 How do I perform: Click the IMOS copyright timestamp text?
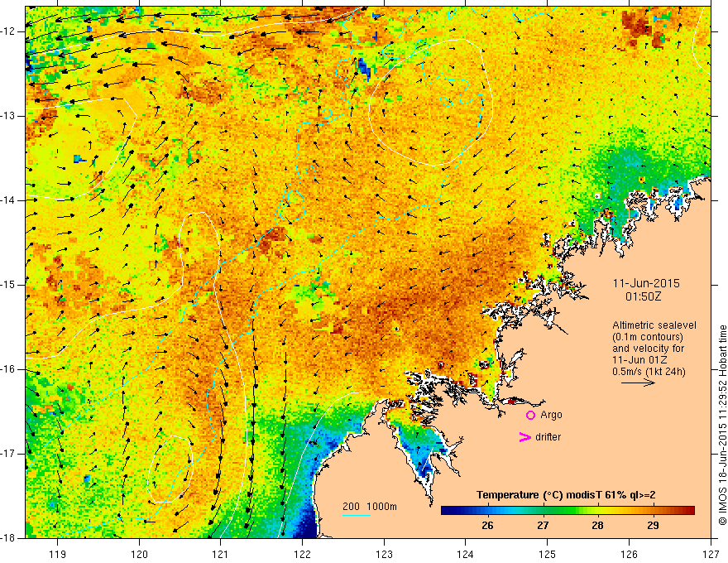(722, 425)
